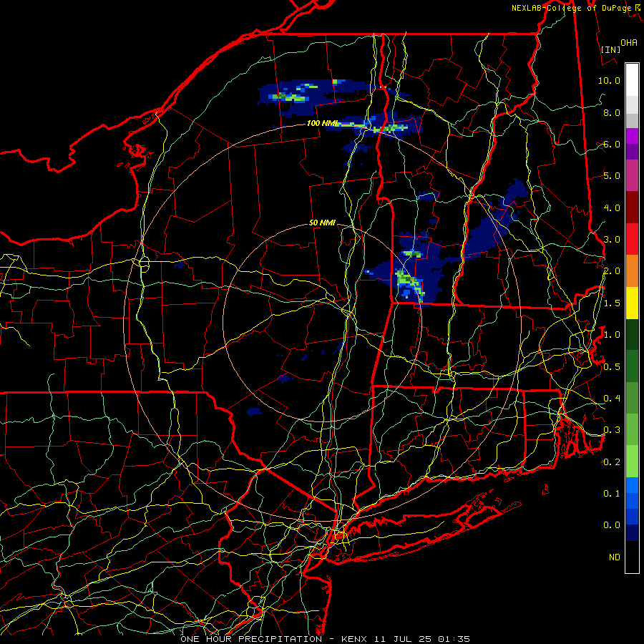Select the 10.0 inch legend value
The width and height of the screenshot is (644, 644).
pos(609,80)
